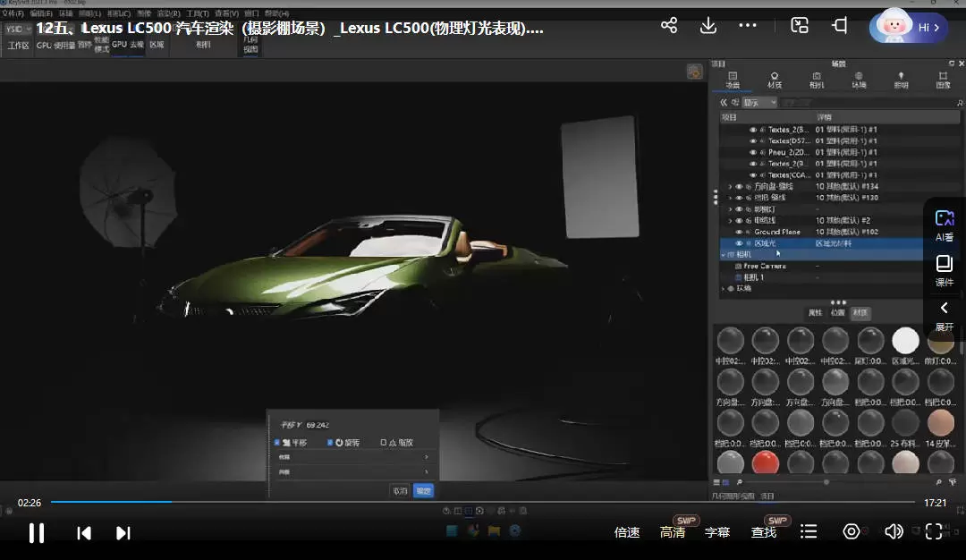Switch to the 材质 material tab

(x=775, y=81)
